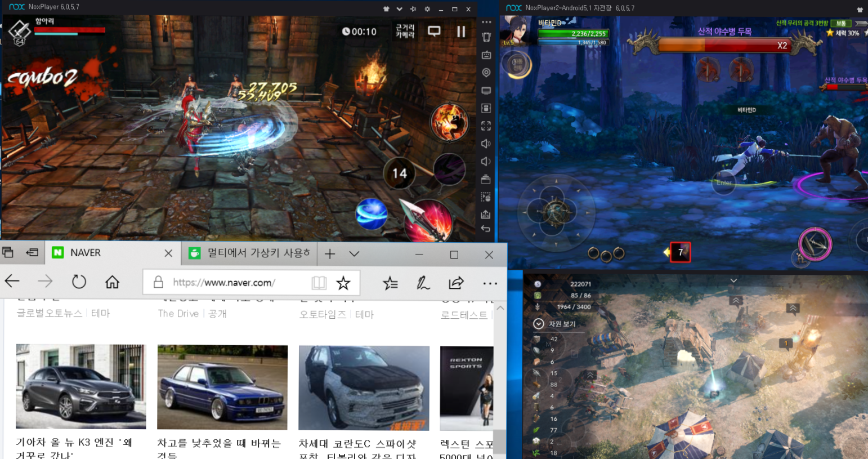Click the boss 산적 야수병 두목 health bar
Viewport: 868px width, 459px height.
coord(724,45)
